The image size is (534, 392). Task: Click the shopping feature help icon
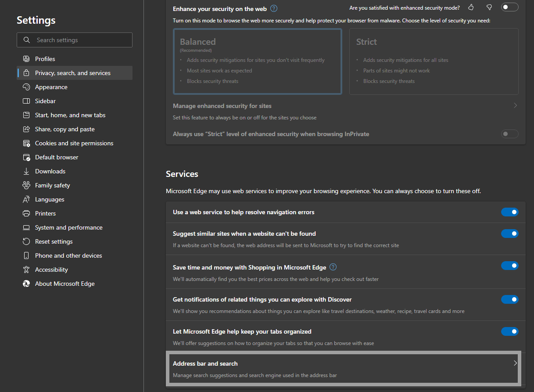[x=333, y=267]
